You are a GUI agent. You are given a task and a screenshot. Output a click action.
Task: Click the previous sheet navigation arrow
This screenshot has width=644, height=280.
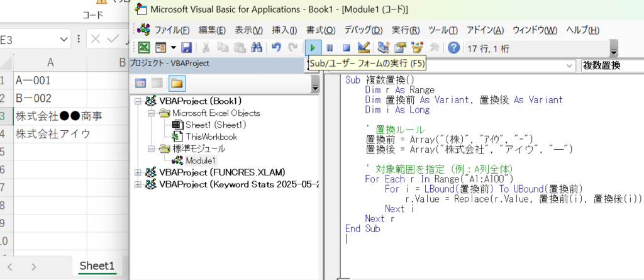(10, 267)
